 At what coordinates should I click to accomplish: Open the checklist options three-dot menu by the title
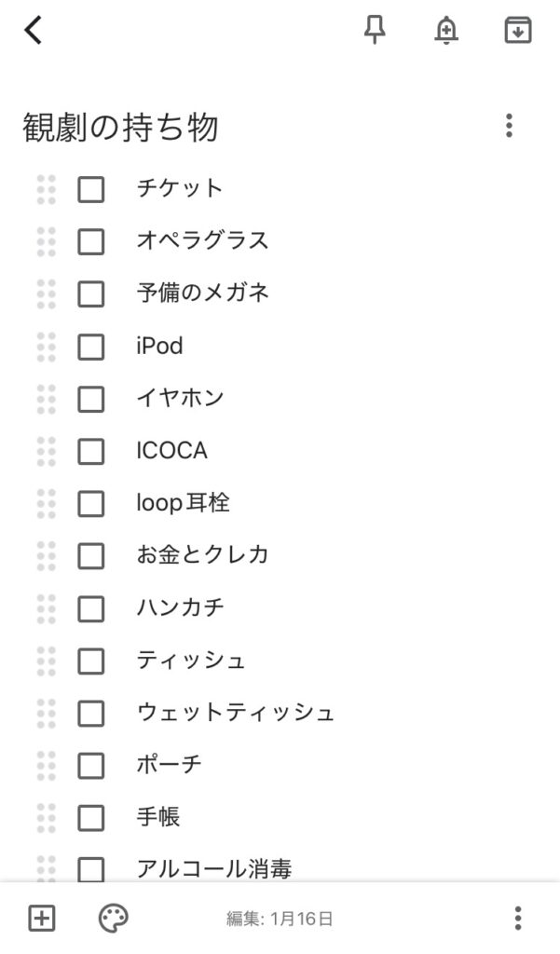point(508,126)
